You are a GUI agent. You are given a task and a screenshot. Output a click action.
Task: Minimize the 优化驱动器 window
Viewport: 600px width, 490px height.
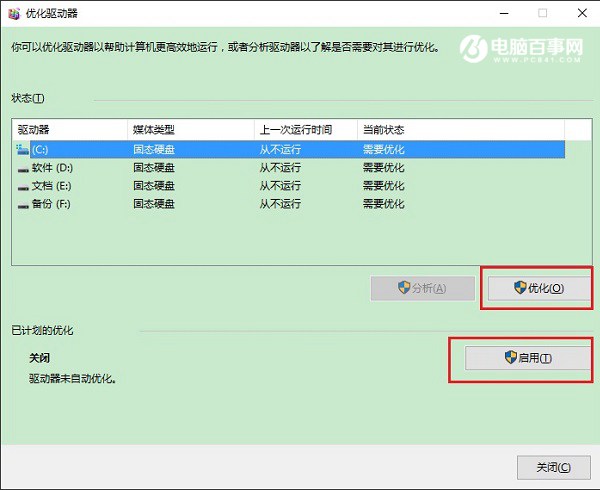coord(504,13)
